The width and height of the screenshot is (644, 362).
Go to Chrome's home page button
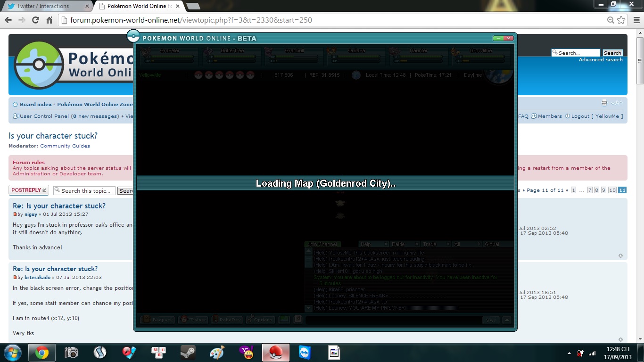click(x=49, y=20)
